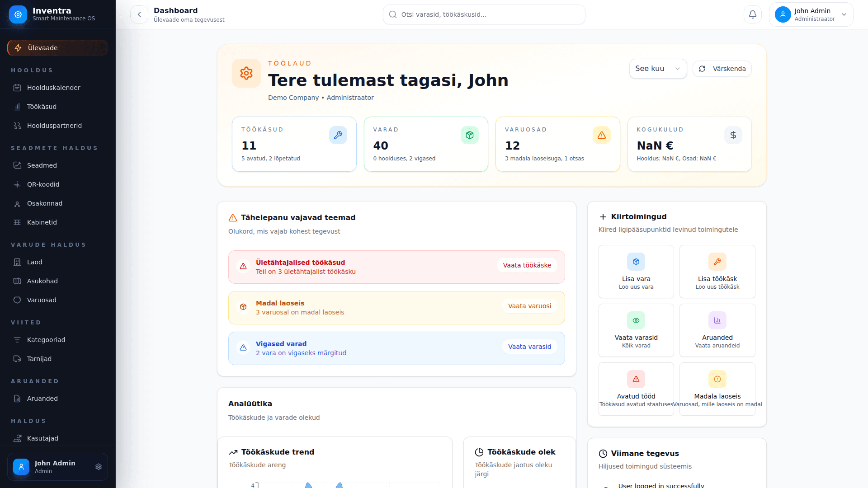Open settings gear next to John Admin

99,467
